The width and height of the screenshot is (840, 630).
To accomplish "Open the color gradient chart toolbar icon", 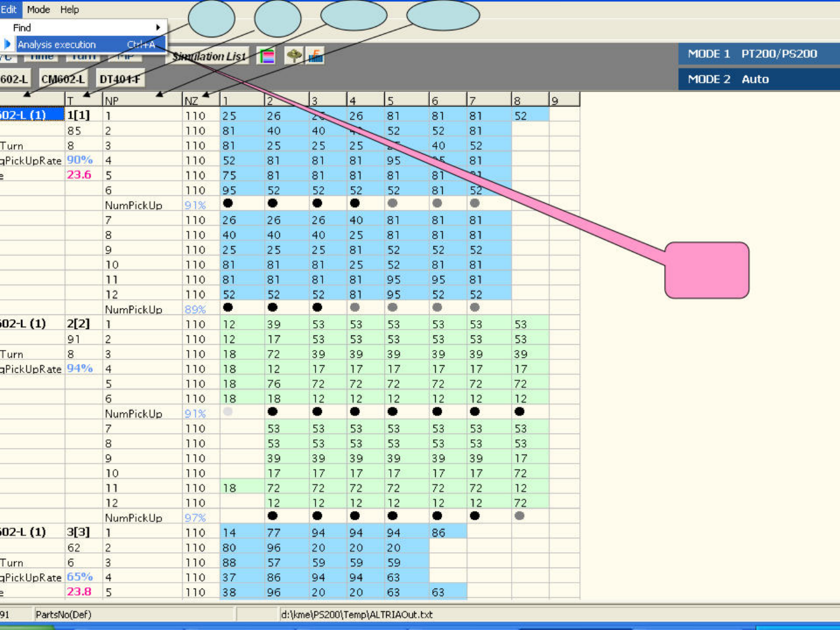I will (266, 56).
